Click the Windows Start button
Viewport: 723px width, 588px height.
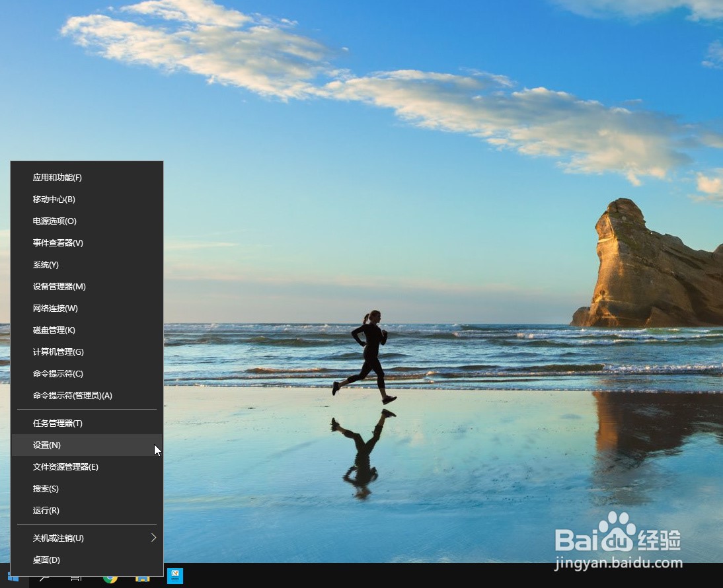tap(13, 577)
